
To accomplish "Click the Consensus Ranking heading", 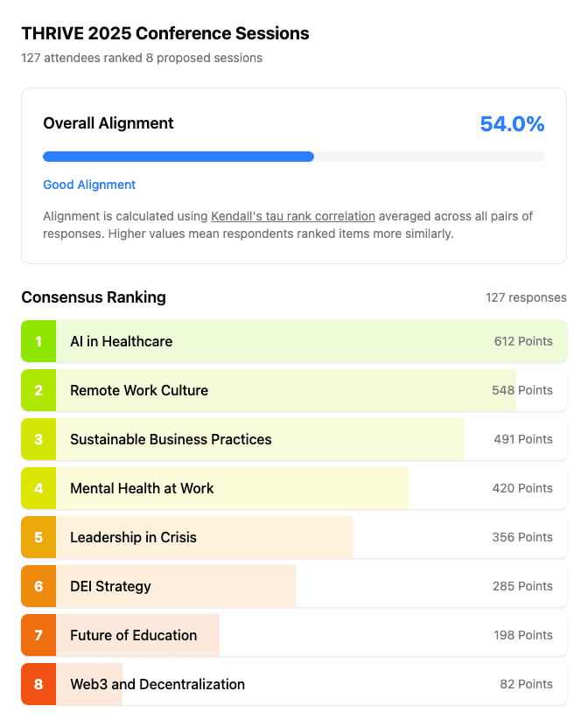I will pos(94,297).
